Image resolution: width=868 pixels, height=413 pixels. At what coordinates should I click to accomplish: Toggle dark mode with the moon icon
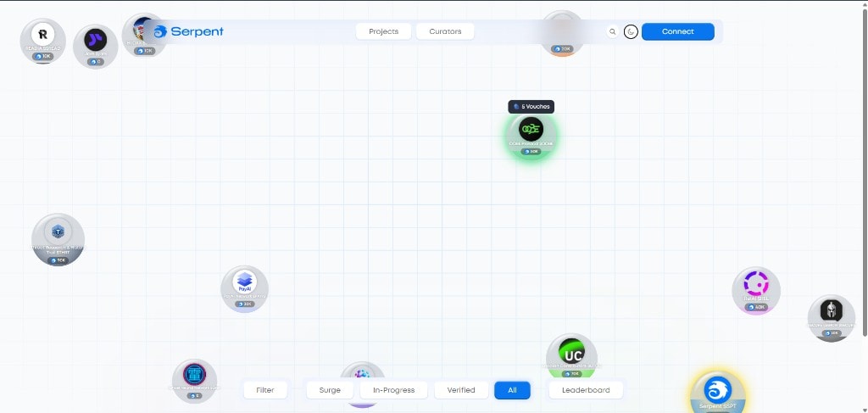(631, 31)
